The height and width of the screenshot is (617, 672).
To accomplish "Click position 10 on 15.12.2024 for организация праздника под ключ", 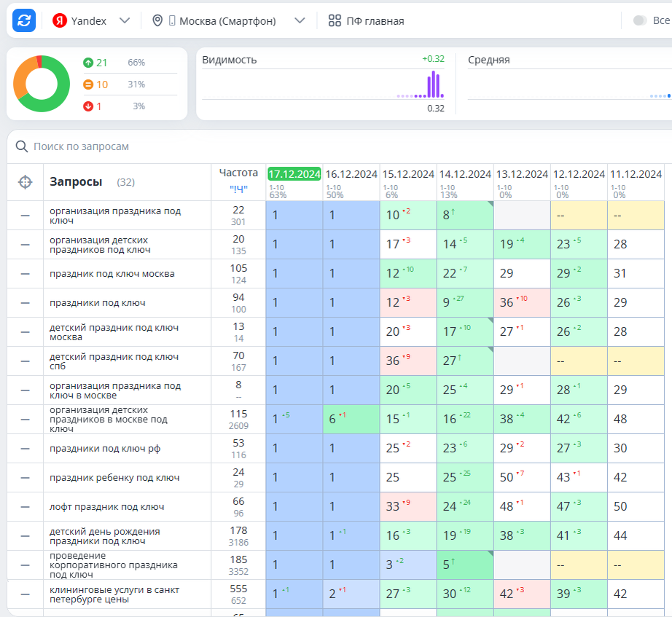I will pos(393,215).
